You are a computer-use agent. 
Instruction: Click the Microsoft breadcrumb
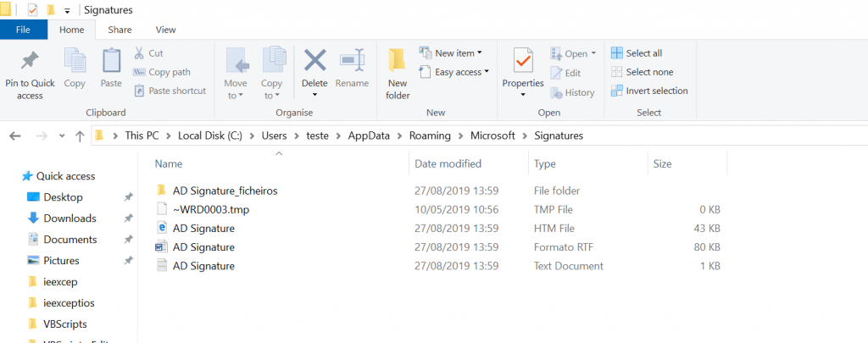coord(492,136)
